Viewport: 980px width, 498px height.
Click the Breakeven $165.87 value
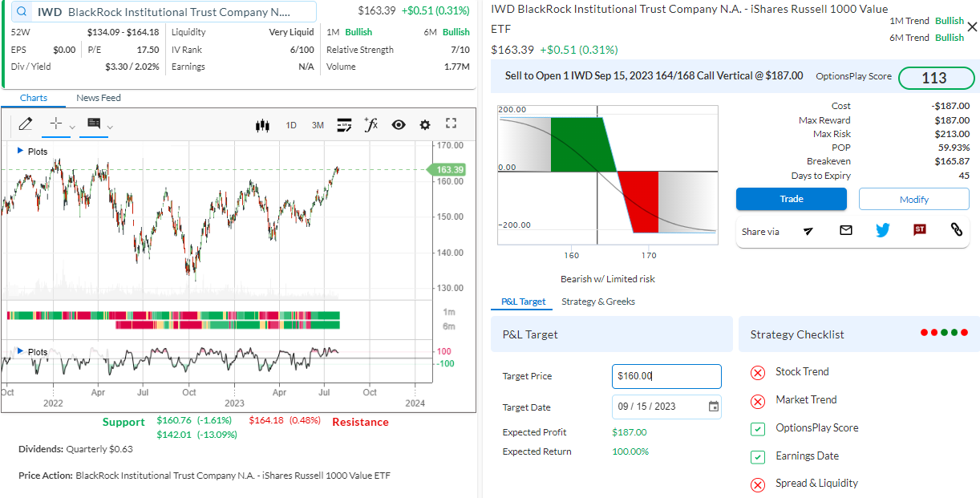point(952,161)
